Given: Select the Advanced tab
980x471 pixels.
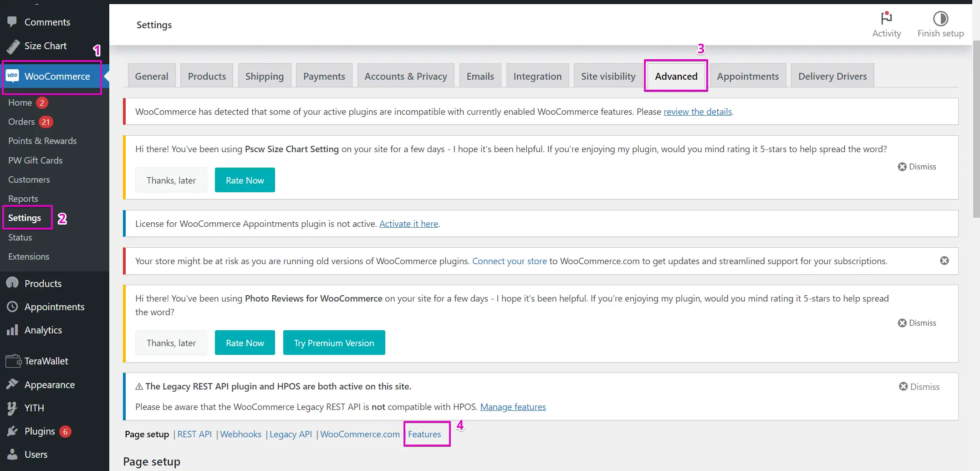Looking at the screenshot, I should coord(676,76).
